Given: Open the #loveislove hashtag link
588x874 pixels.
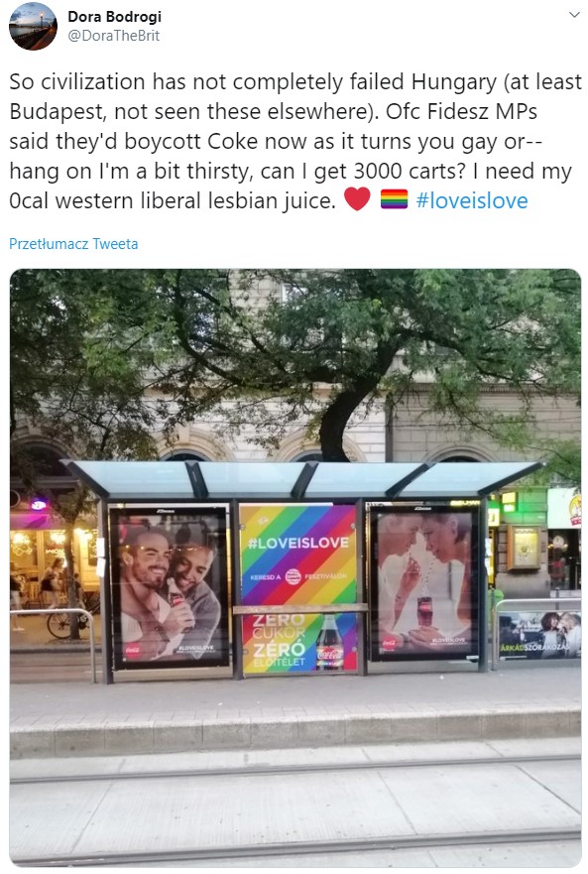Looking at the screenshot, I should point(472,200).
